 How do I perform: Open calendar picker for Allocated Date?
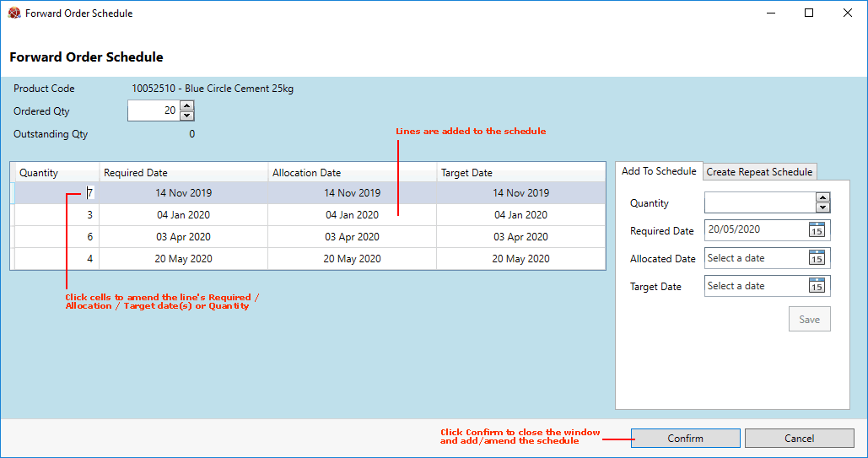click(x=817, y=257)
